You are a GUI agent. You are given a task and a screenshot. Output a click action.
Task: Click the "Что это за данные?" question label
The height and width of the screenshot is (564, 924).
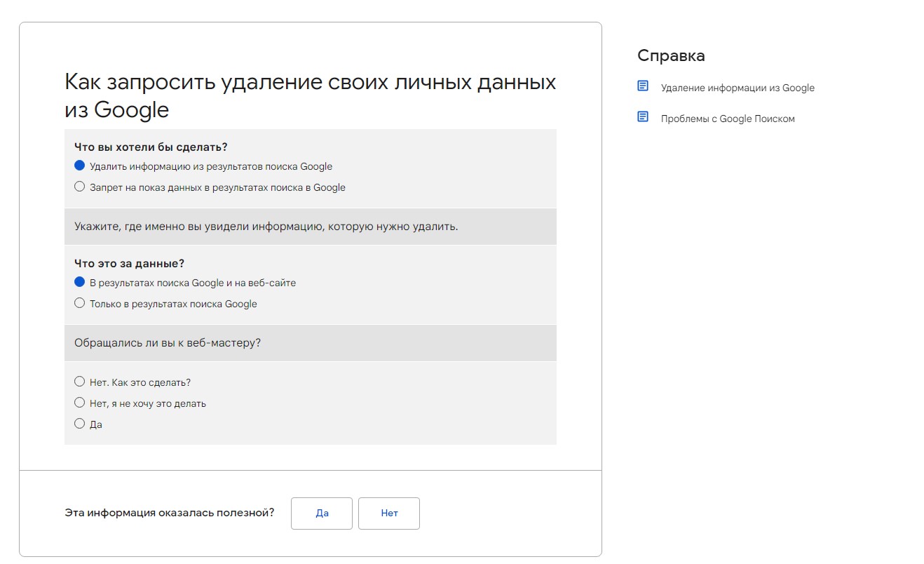(129, 263)
